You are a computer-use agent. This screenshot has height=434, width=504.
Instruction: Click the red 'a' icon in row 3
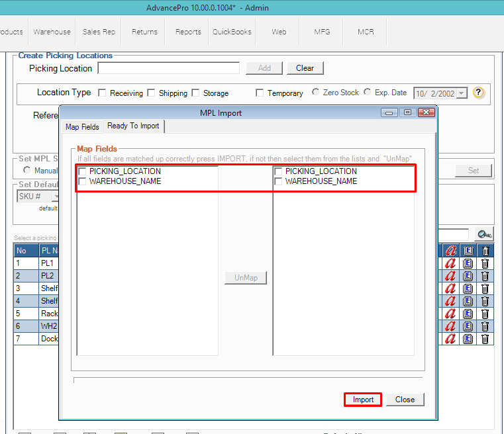451,288
